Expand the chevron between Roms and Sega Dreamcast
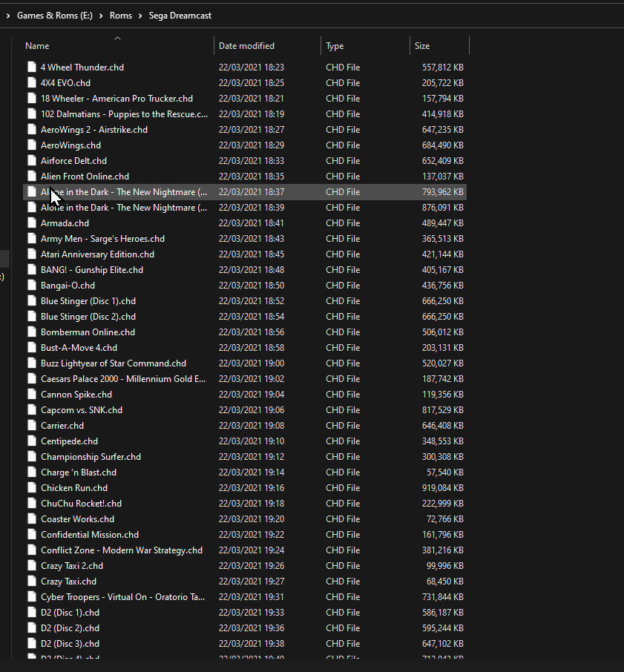The width and height of the screenshot is (624, 672). click(140, 16)
